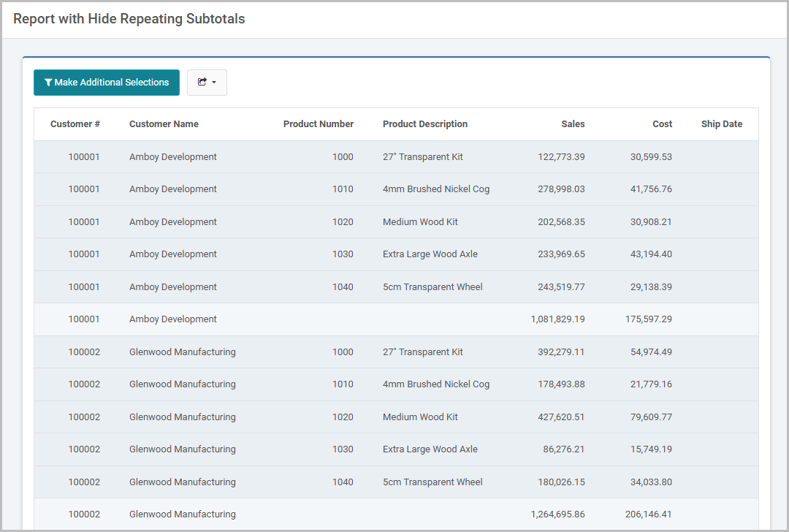Select cost value 41,756.76

click(x=651, y=189)
